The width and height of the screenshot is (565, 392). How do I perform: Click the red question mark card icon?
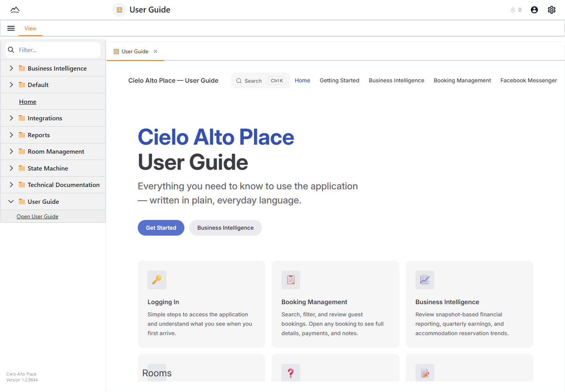click(291, 372)
